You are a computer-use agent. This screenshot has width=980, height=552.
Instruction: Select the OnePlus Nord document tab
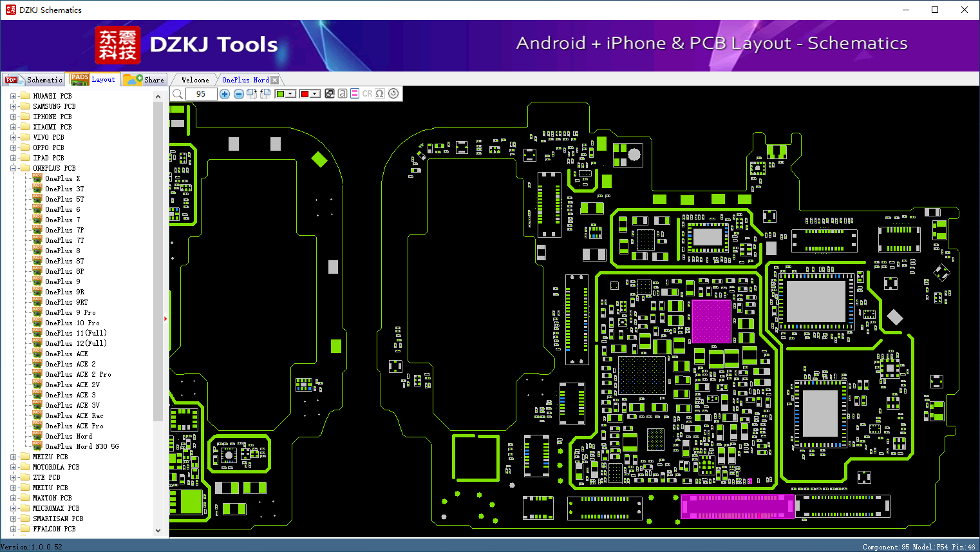click(x=245, y=80)
